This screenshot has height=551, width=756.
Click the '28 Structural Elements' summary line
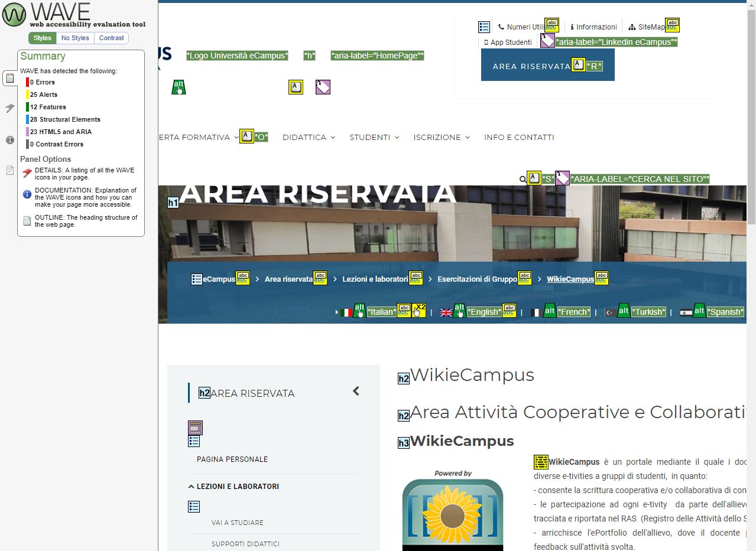[x=63, y=119]
